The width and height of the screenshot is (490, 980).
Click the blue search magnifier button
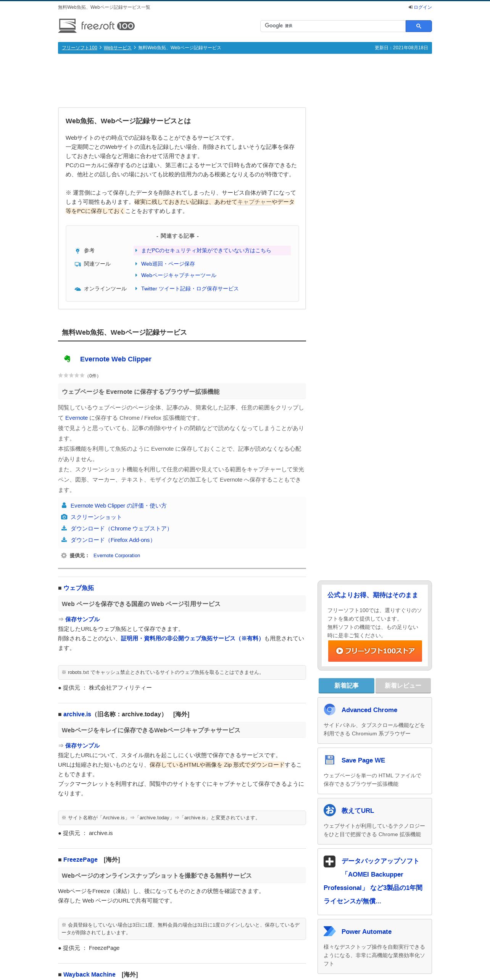(x=419, y=26)
